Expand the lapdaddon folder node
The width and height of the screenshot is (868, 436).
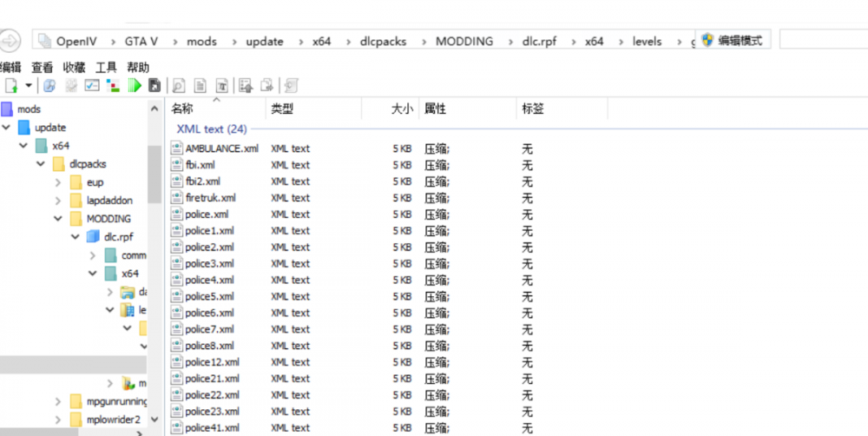tap(58, 201)
